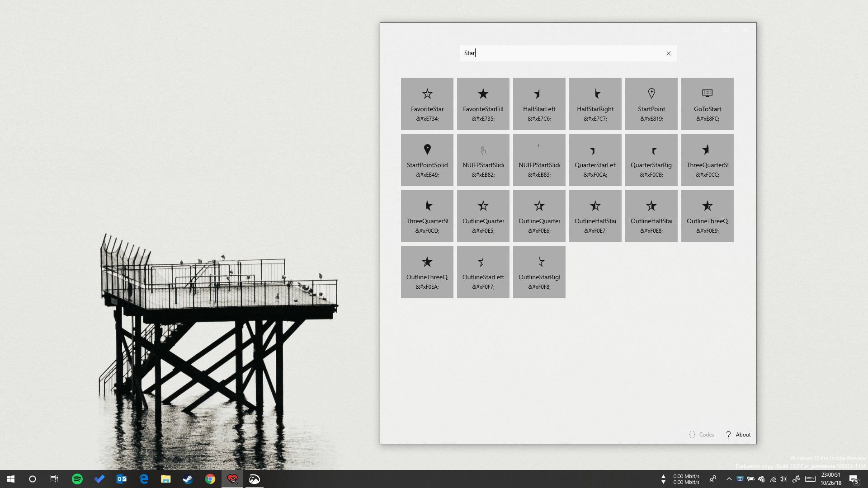The height and width of the screenshot is (488, 868).
Task: Choose the HalfStarRight icon tile
Action: click(x=595, y=103)
